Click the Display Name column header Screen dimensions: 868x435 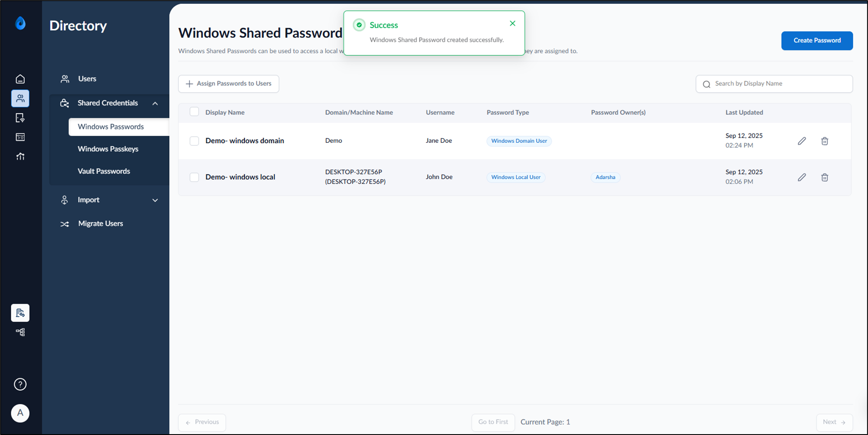tap(225, 113)
